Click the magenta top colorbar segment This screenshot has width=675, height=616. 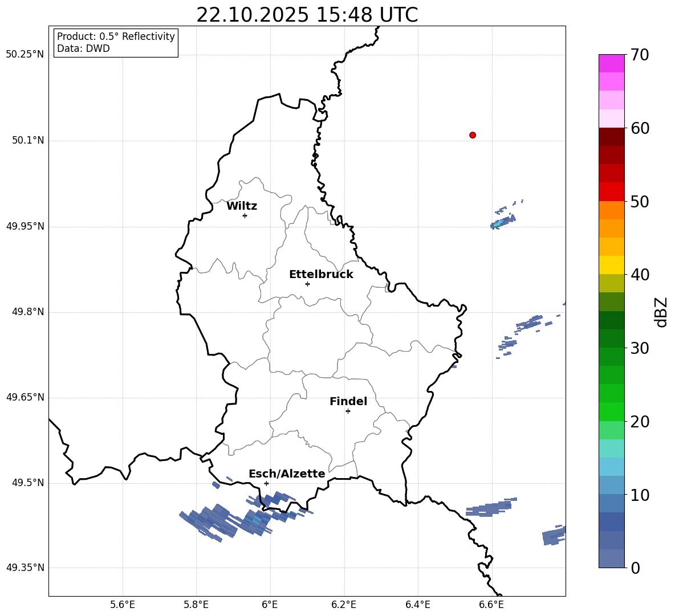coord(611,63)
